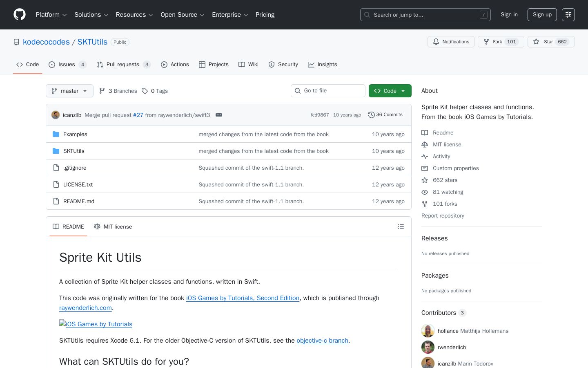Click the commit history clock icon
Image resolution: width=588 pixels, height=368 pixels.
click(371, 115)
